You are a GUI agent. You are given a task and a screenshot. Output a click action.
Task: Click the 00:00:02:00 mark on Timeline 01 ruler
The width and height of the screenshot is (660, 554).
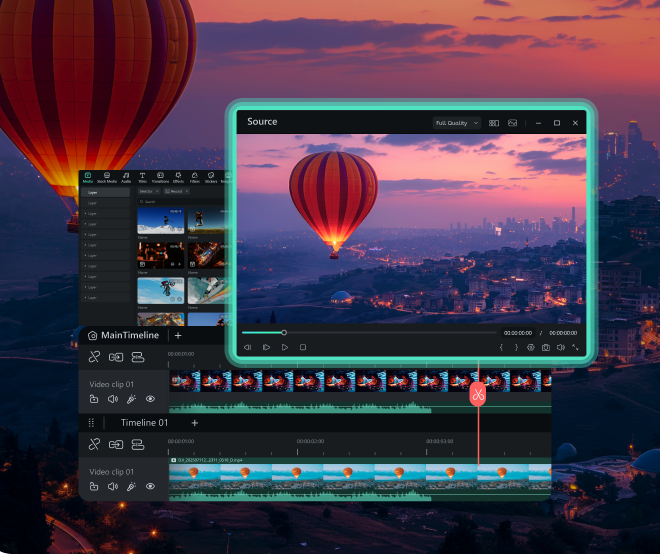[310, 441]
